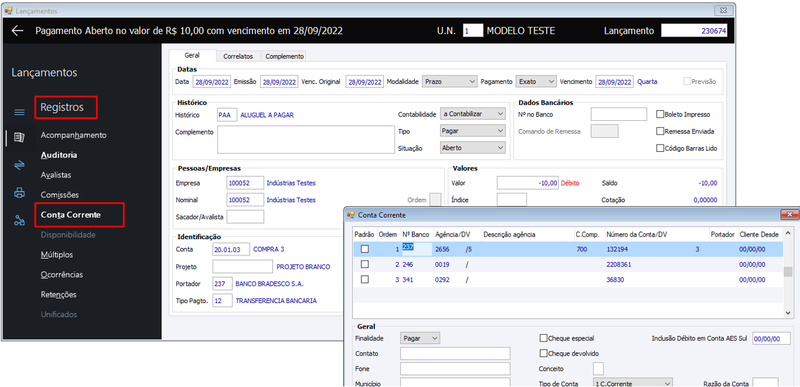Toggle the Cheque especial checkbox
The height and width of the screenshot is (387, 800).
coord(543,338)
